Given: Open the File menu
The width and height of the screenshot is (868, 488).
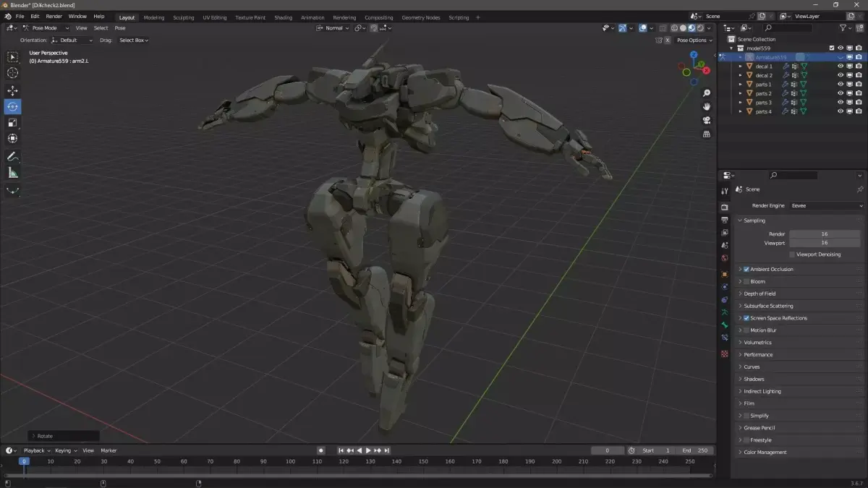Looking at the screenshot, I should [x=20, y=16].
